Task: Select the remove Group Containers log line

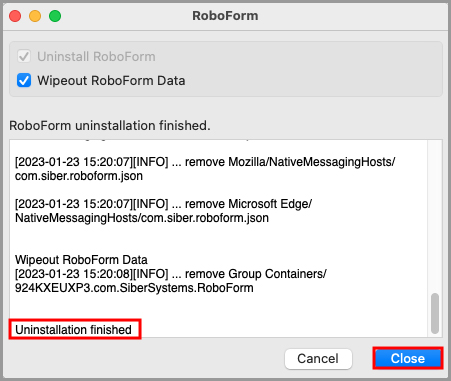Action: tap(171, 281)
